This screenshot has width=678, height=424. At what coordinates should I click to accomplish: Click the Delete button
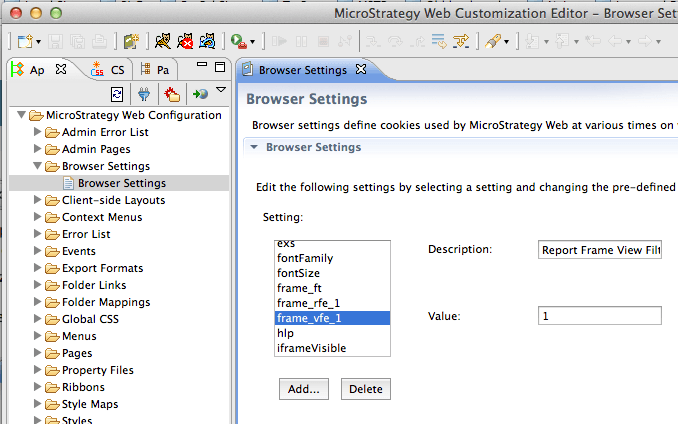click(365, 389)
